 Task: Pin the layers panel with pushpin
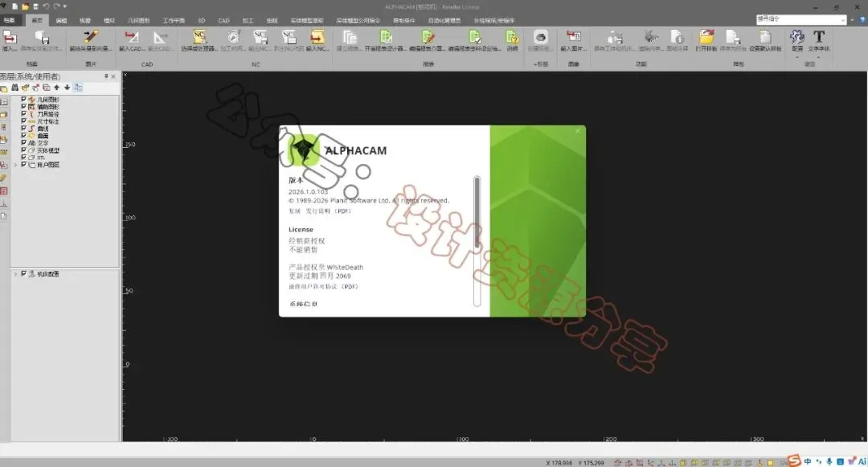pos(106,76)
